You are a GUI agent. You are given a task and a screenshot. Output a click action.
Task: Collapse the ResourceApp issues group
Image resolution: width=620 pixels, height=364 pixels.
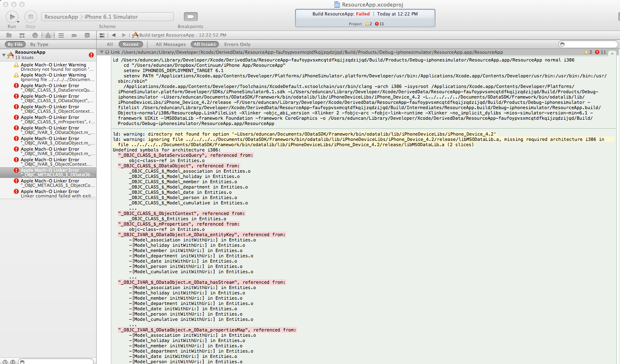(x=4, y=55)
